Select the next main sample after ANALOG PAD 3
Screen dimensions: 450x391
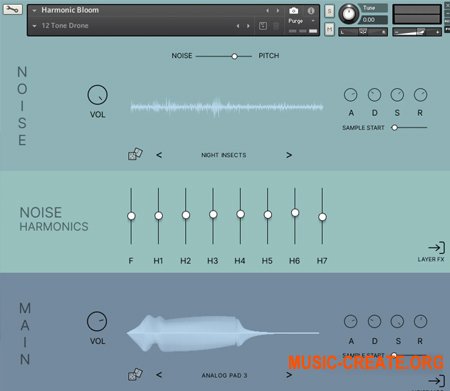point(289,375)
